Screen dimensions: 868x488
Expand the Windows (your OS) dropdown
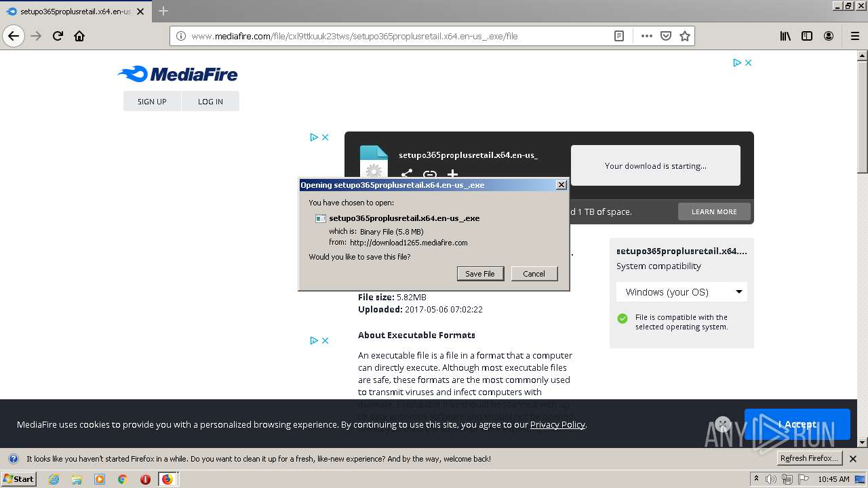tap(682, 292)
